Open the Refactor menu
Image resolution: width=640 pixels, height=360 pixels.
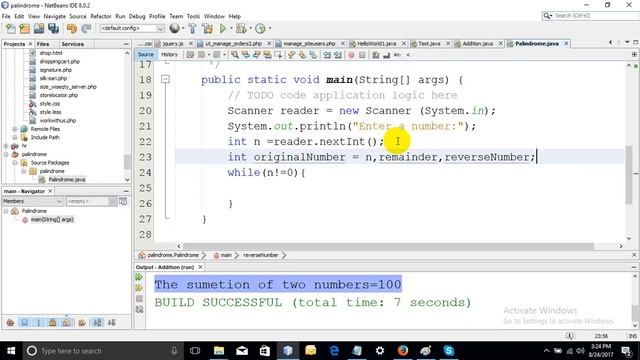(x=101, y=16)
